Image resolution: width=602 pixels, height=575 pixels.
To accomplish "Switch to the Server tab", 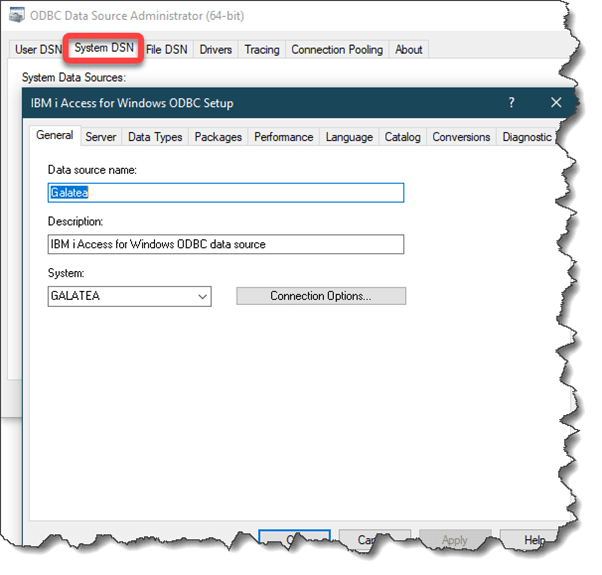I will click(x=101, y=137).
